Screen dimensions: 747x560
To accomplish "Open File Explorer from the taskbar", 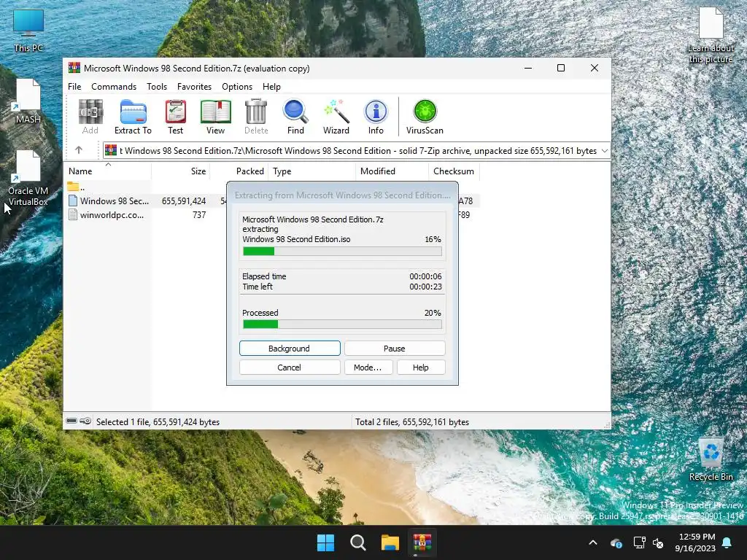I will coord(390,542).
